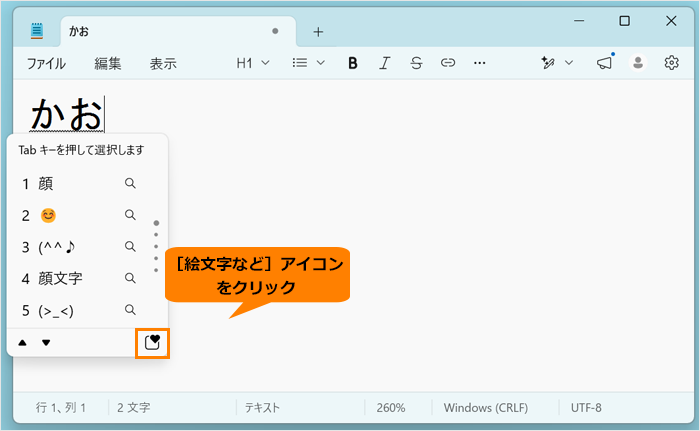700x431 pixels.
Task: Apply strikethrough formatting
Action: 416,63
